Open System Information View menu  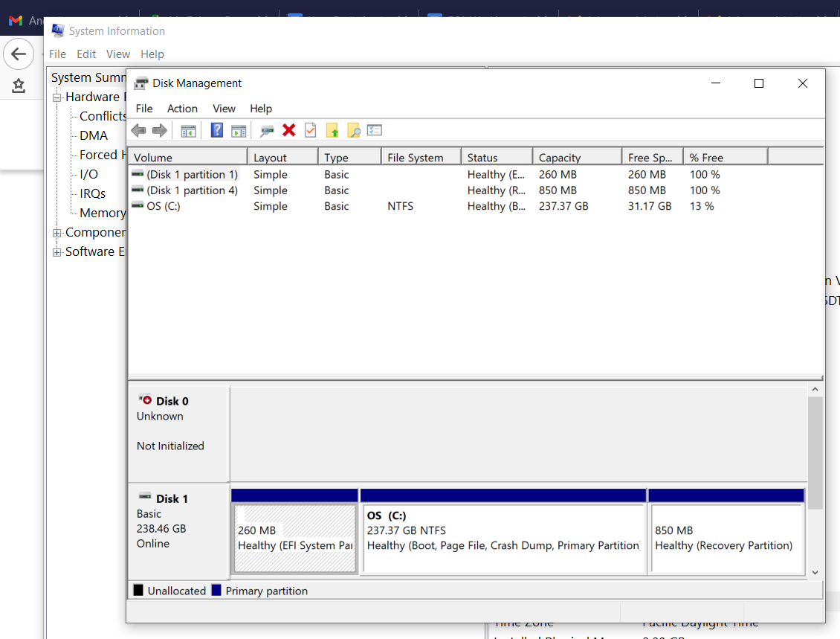(x=118, y=54)
